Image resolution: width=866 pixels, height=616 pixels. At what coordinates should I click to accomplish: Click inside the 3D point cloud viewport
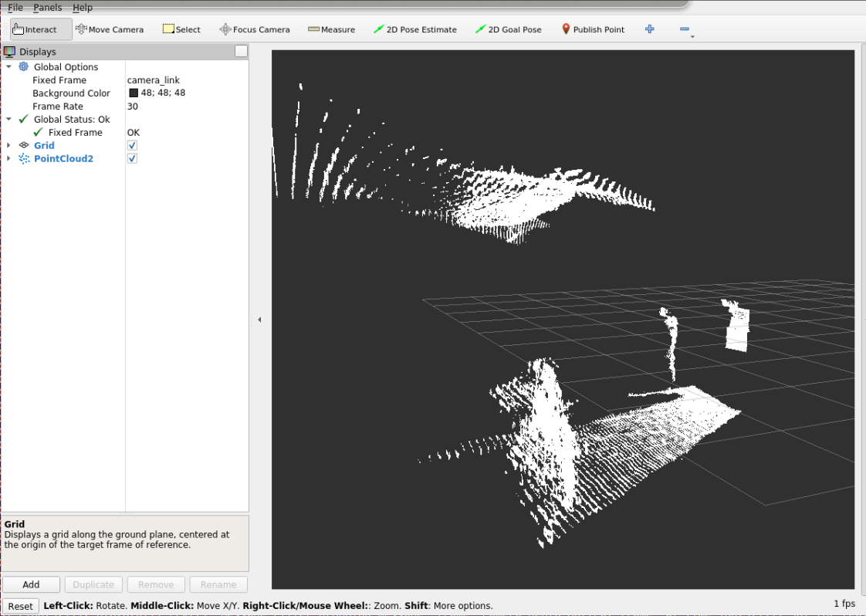(x=563, y=320)
